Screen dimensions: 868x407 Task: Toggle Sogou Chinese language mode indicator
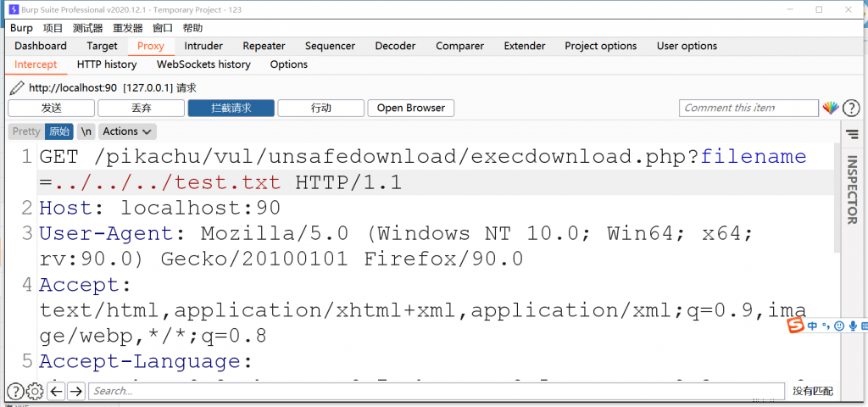coord(813,326)
